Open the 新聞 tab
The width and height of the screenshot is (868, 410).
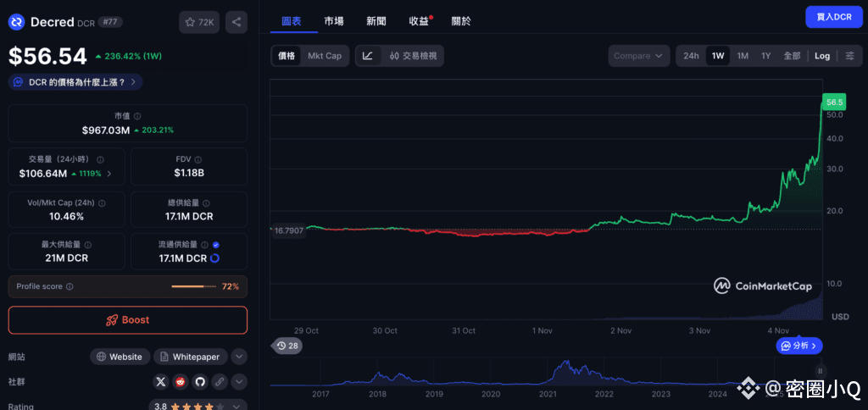376,20
